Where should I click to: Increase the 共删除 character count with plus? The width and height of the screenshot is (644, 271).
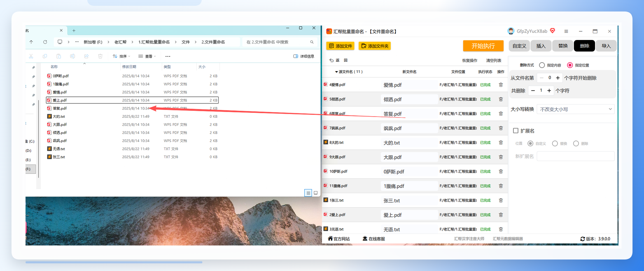click(x=549, y=90)
